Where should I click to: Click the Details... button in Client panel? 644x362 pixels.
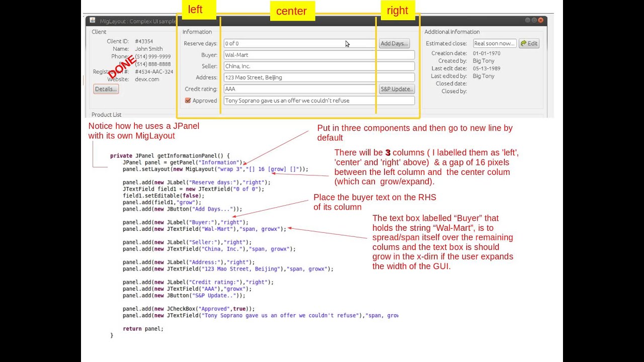click(106, 89)
